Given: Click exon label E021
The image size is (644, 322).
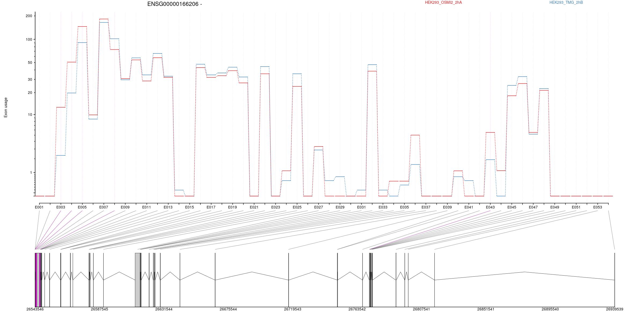Looking at the screenshot, I should pyautogui.click(x=254, y=207).
